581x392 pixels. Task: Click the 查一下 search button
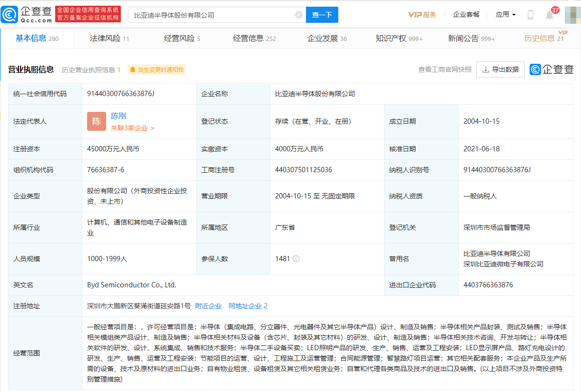pos(322,15)
